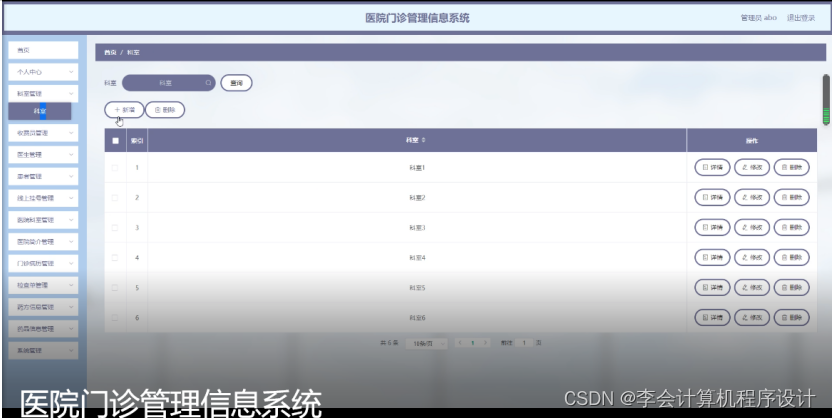The height and width of the screenshot is (418, 832).
Task: Expand the 系统管理 sidebar menu
Action: (43, 350)
